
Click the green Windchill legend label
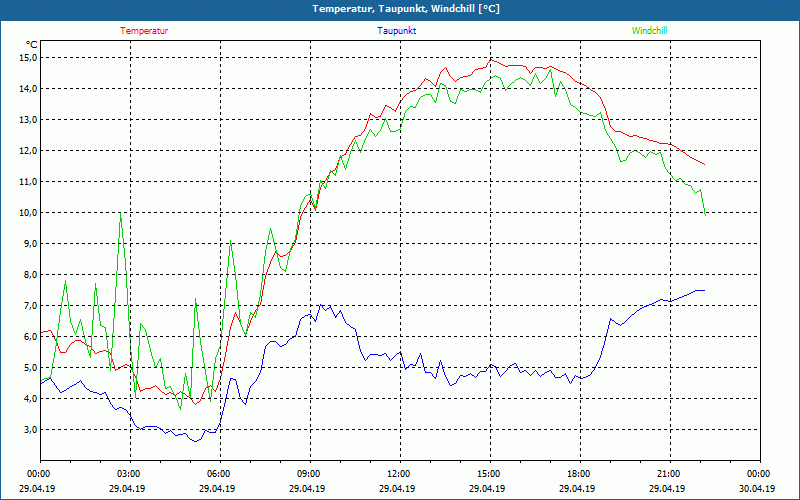[x=649, y=31]
